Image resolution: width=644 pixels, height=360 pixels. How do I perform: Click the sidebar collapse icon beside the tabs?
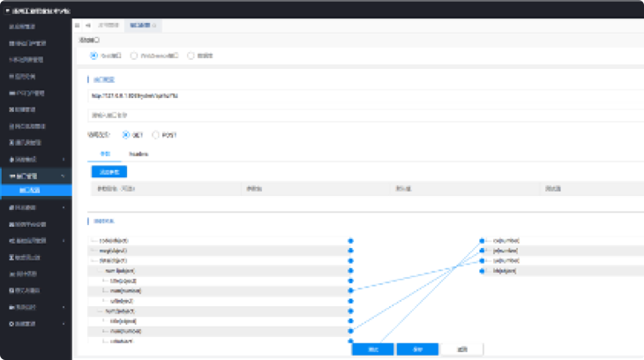[x=78, y=26]
